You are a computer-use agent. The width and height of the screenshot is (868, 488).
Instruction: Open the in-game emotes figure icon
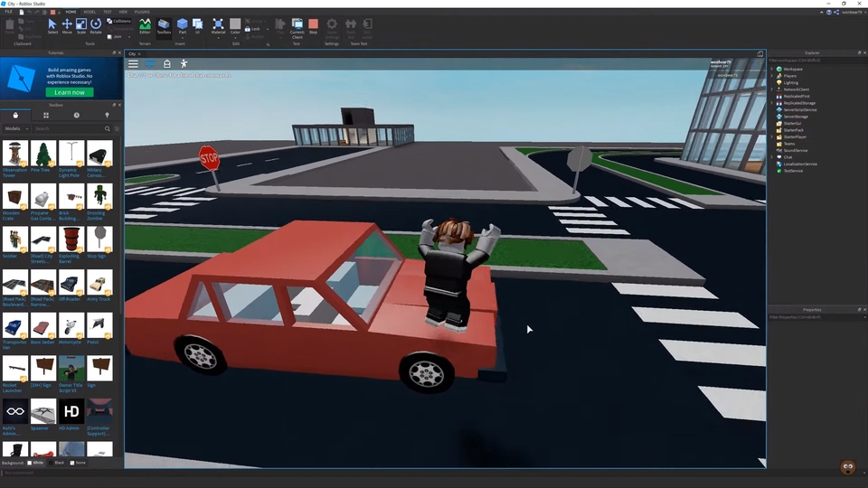tap(184, 63)
